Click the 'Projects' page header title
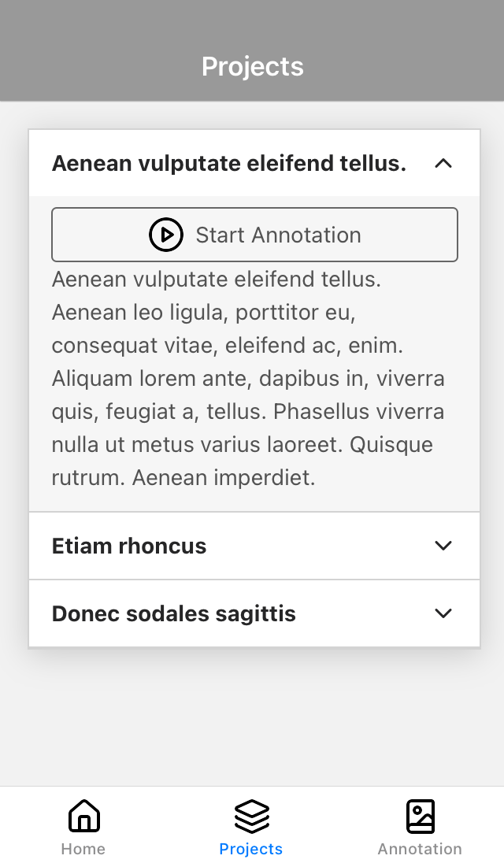Screen dimensions: 504x863 tap(252, 66)
